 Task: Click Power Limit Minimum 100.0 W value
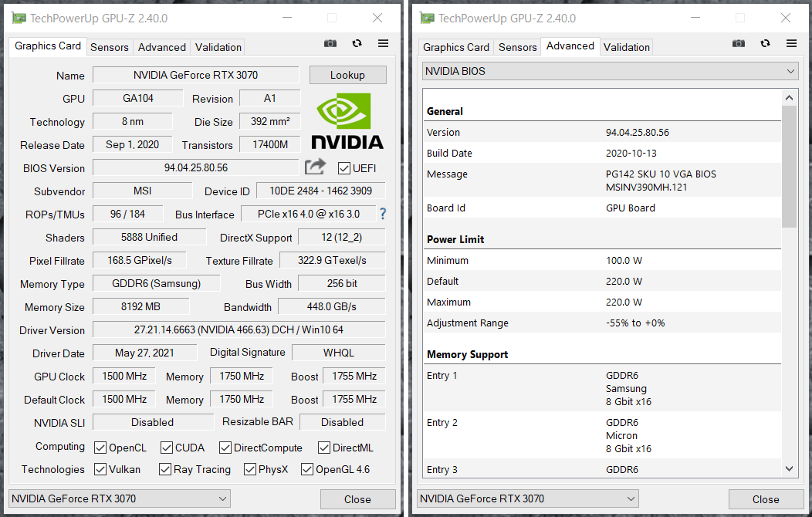click(x=624, y=260)
